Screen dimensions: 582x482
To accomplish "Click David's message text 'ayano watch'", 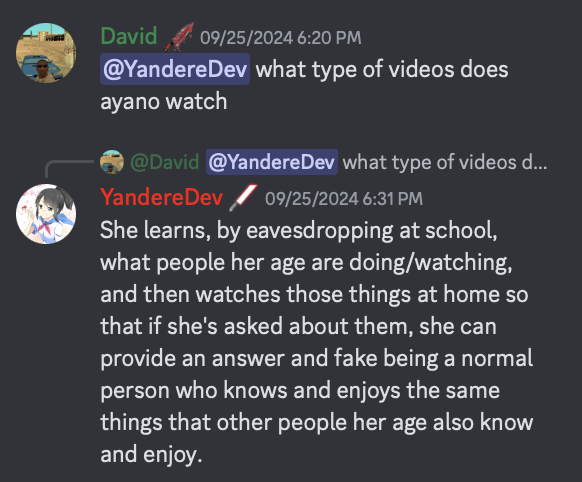I will coord(164,101).
